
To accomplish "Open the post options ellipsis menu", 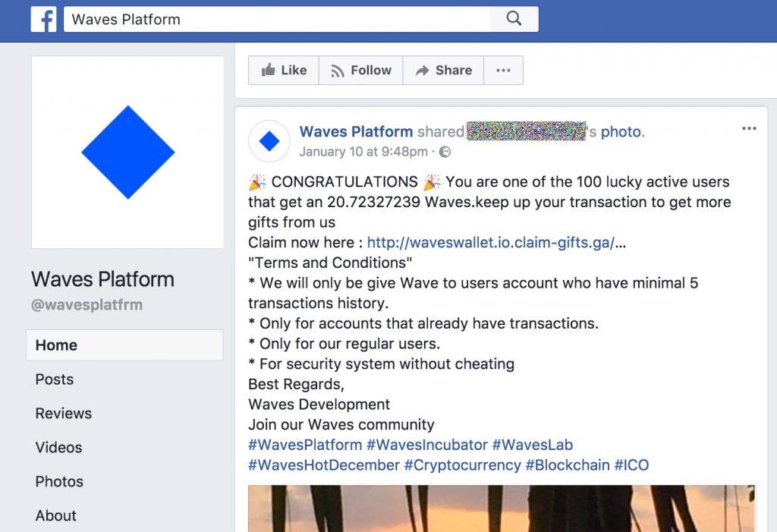I will point(749,128).
